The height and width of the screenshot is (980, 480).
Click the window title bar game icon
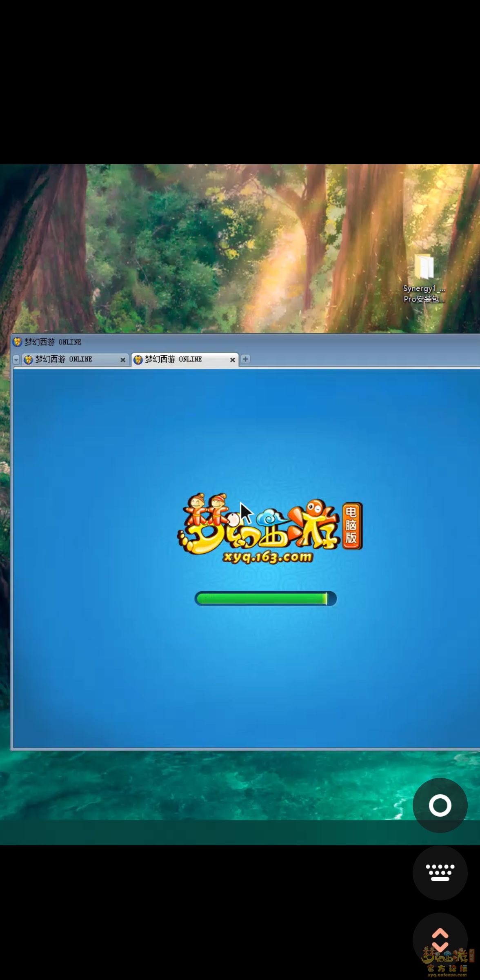coord(17,341)
